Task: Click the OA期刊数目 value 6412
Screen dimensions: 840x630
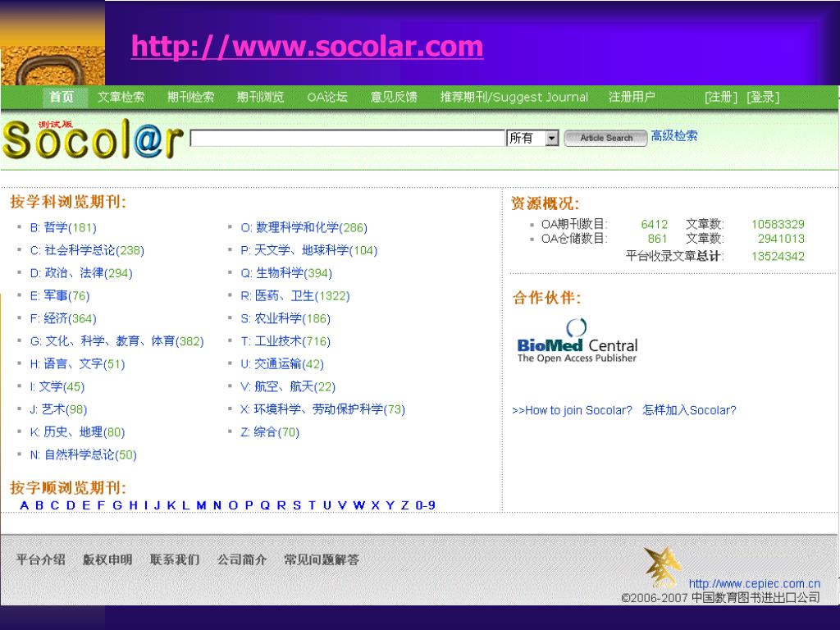Action: tap(654, 225)
